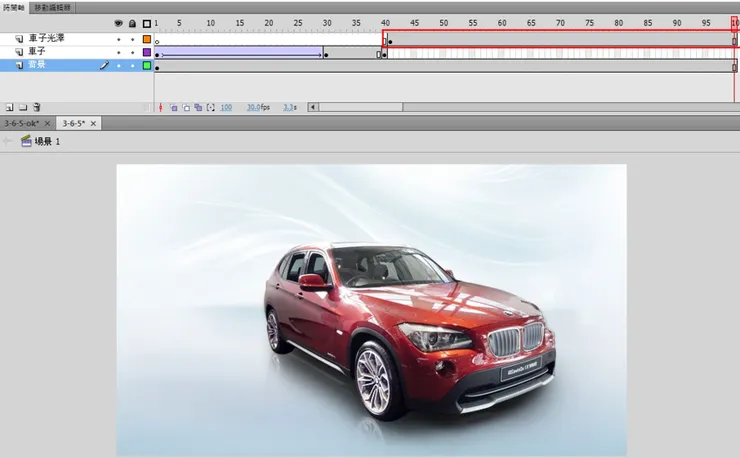Click frame 30 keyframe on 車子 layer
Viewport: 740px width, 458px height.
click(x=326, y=53)
